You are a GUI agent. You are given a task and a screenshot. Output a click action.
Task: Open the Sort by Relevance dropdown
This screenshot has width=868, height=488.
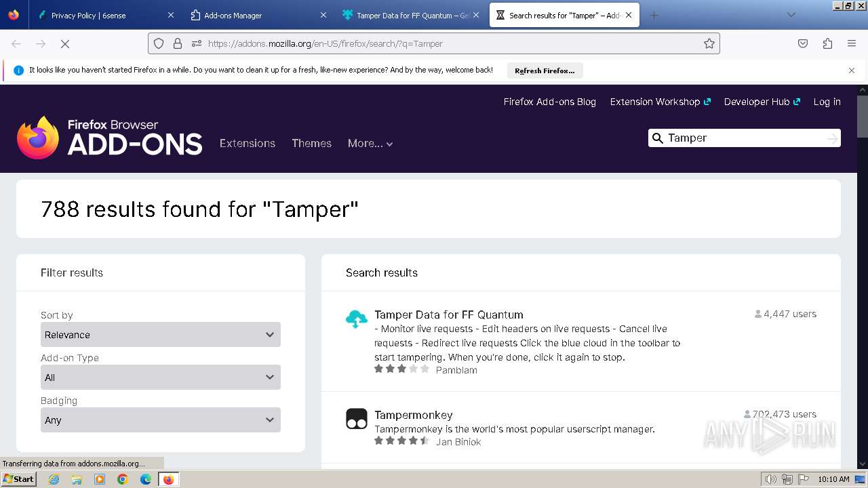(x=161, y=335)
